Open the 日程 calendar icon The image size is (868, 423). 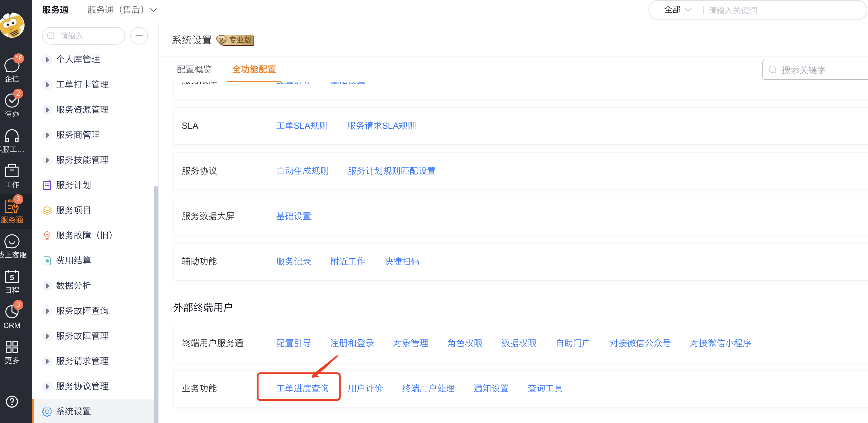pyautogui.click(x=12, y=277)
